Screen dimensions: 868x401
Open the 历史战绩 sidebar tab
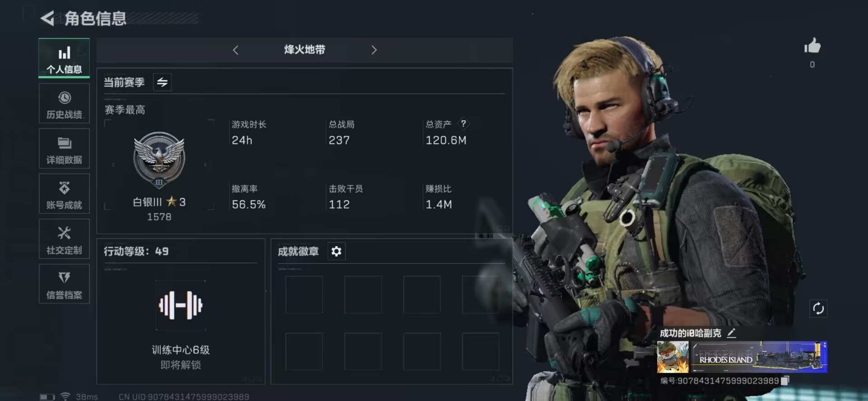(x=64, y=104)
